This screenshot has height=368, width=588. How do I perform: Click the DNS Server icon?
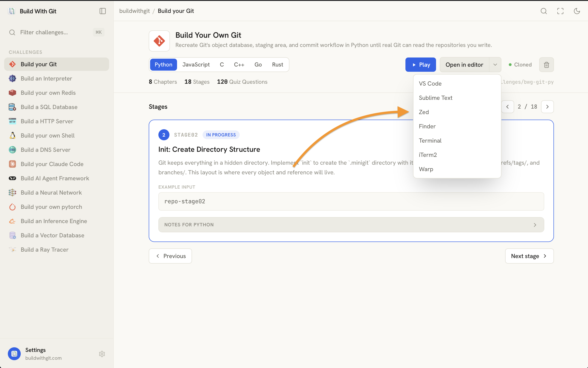pyautogui.click(x=12, y=150)
